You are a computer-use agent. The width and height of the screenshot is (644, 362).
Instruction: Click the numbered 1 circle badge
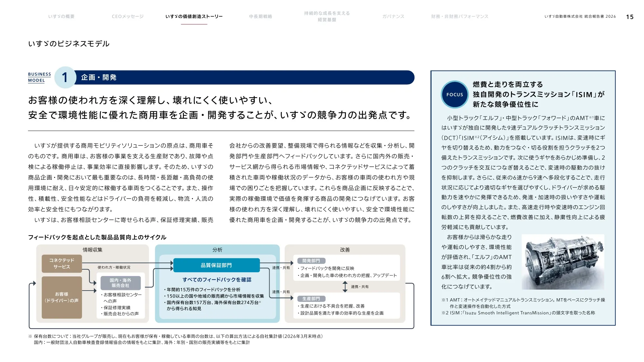pos(65,77)
